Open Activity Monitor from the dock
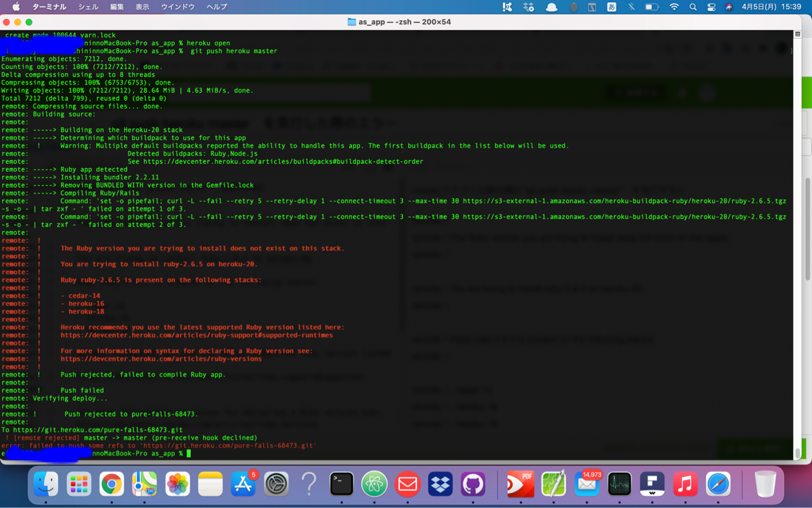 click(x=619, y=484)
